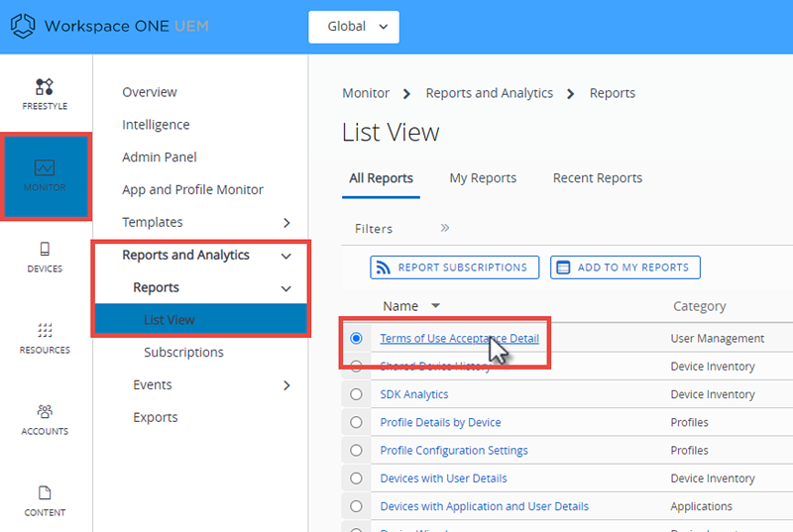Click the Monitor breadcrumb link
The height and width of the screenshot is (532, 793).
coord(366,93)
